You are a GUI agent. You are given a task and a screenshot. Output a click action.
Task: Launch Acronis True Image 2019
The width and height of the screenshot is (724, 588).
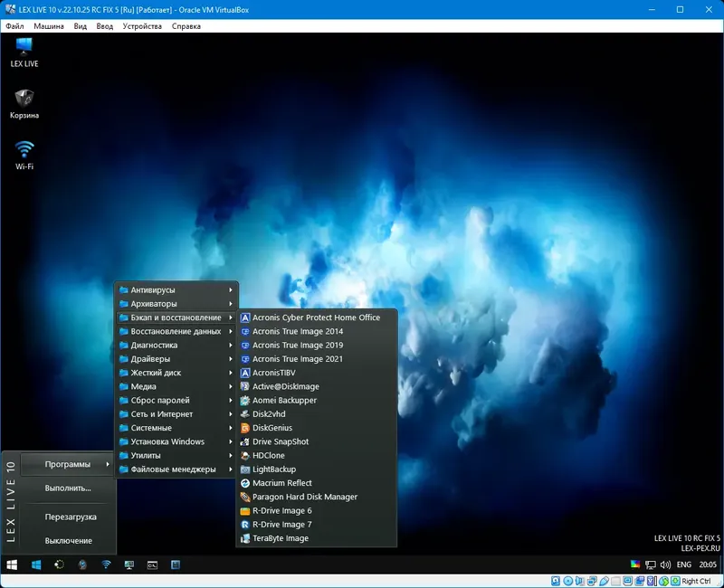[316, 346]
